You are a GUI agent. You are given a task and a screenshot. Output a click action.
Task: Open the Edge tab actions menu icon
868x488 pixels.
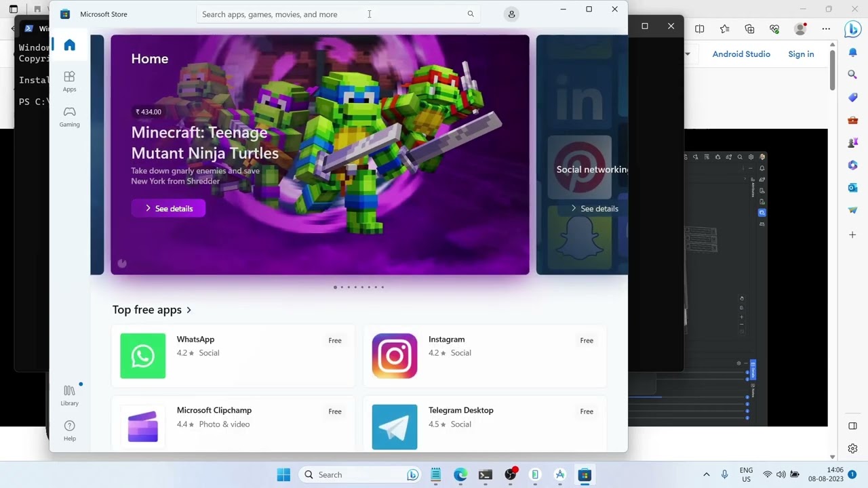tap(13, 9)
